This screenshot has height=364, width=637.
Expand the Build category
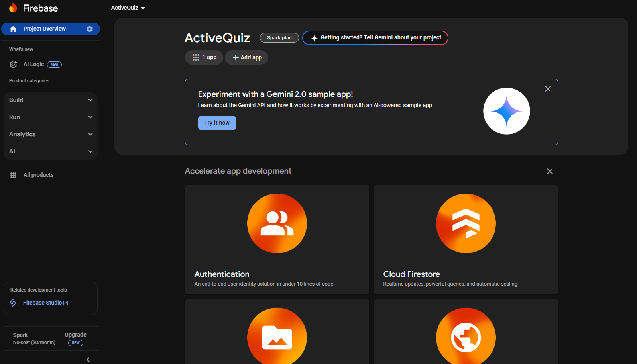point(51,100)
